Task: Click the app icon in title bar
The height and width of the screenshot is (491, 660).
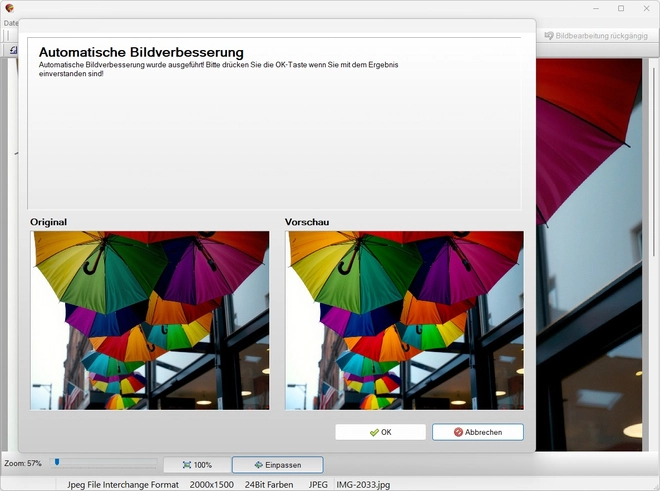Action: point(9,8)
